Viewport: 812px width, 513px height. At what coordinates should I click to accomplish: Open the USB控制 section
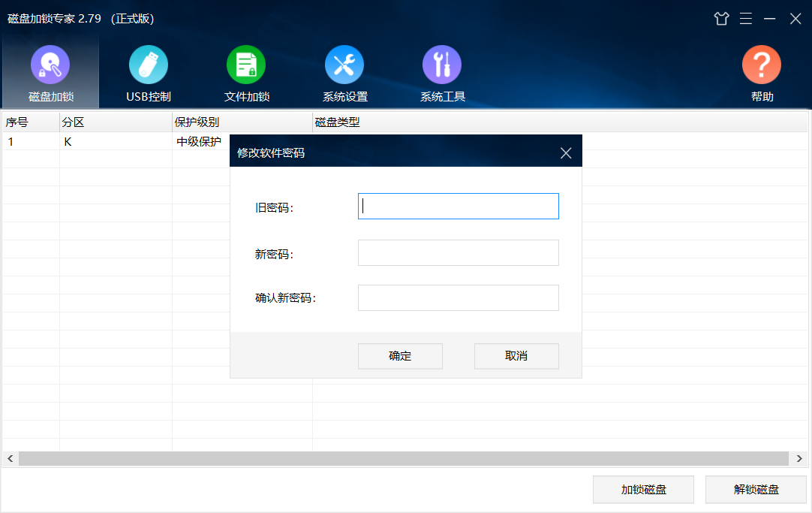148,73
